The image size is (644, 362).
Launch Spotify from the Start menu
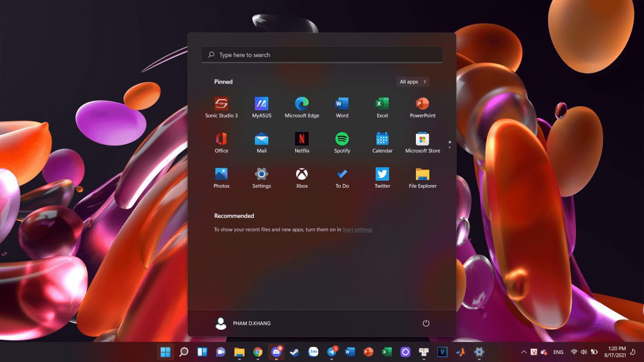click(342, 143)
